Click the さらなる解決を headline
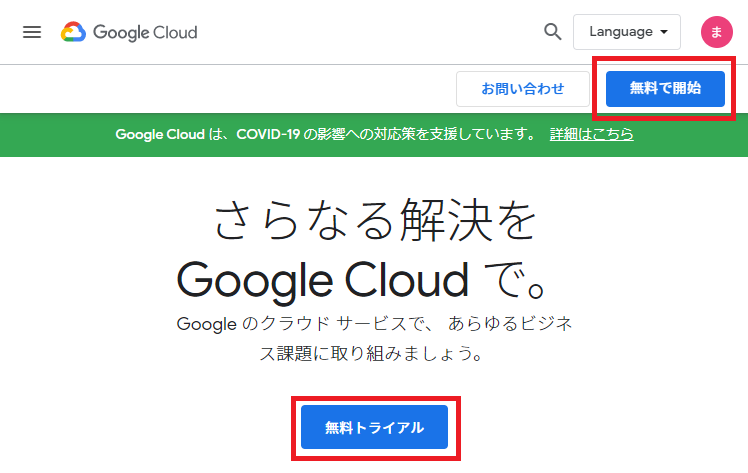748x473 pixels. coord(374,220)
